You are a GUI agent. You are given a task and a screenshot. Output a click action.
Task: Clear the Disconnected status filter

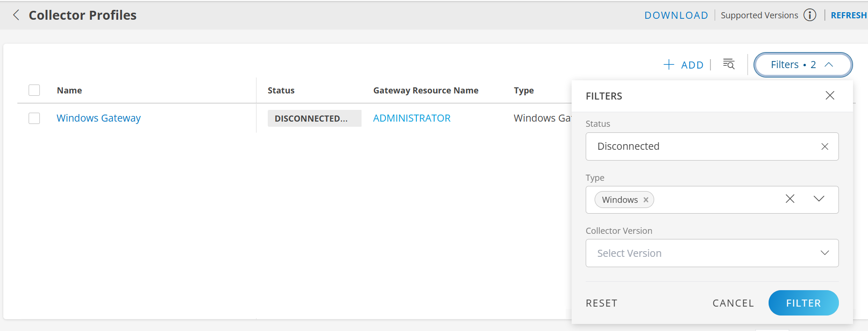pyautogui.click(x=824, y=146)
